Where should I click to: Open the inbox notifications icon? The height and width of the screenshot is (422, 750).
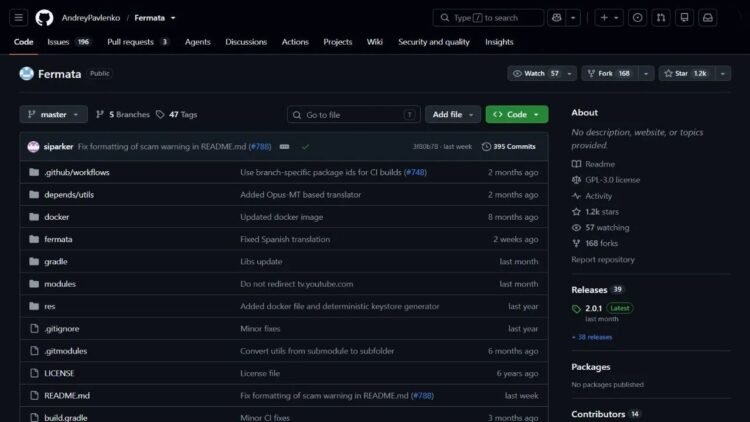[707, 18]
